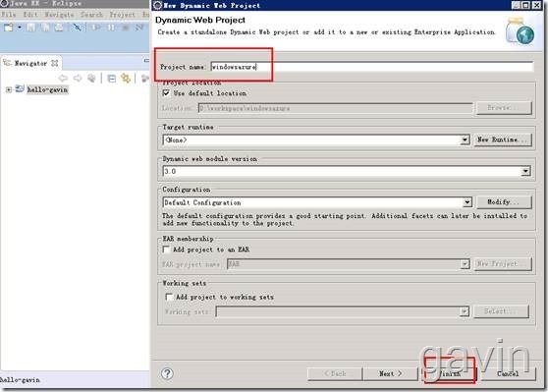This screenshot has height=392, width=548.
Task: Click the Suspend (pause) toolbar icon
Action: [111, 28]
